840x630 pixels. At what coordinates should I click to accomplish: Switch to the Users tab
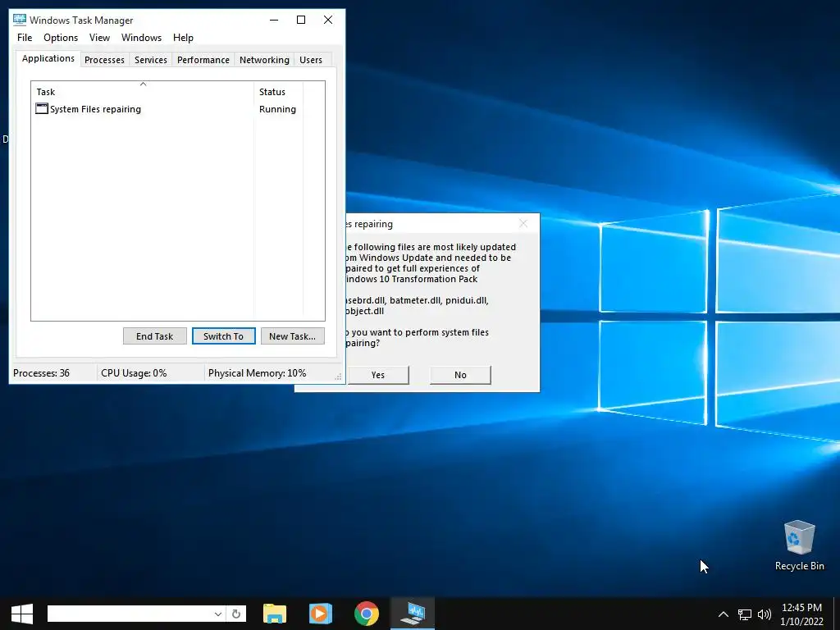(x=311, y=60)
